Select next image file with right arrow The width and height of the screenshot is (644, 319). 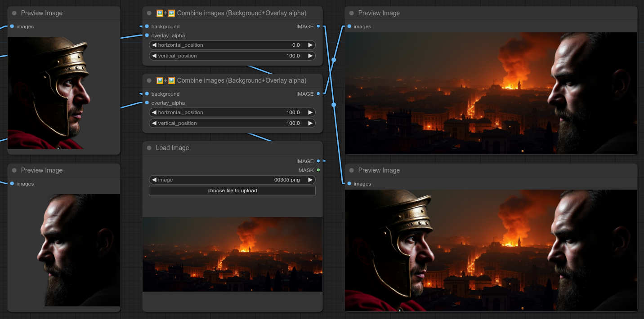click(x=310, y=180)
